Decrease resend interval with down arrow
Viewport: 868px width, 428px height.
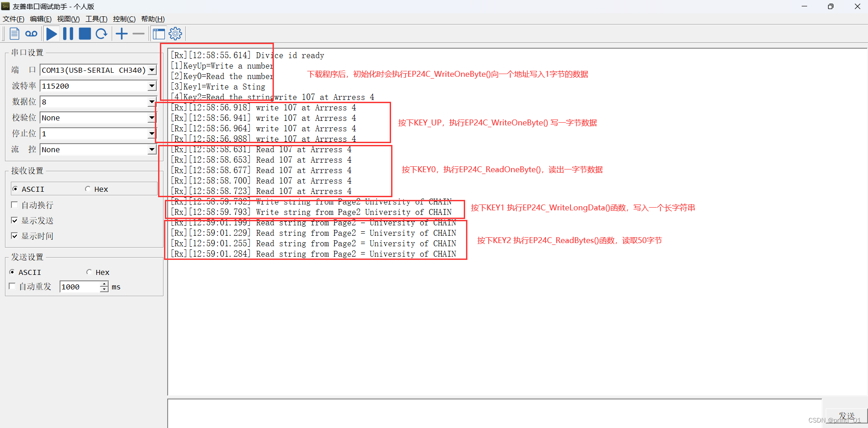tap(104, 289)
